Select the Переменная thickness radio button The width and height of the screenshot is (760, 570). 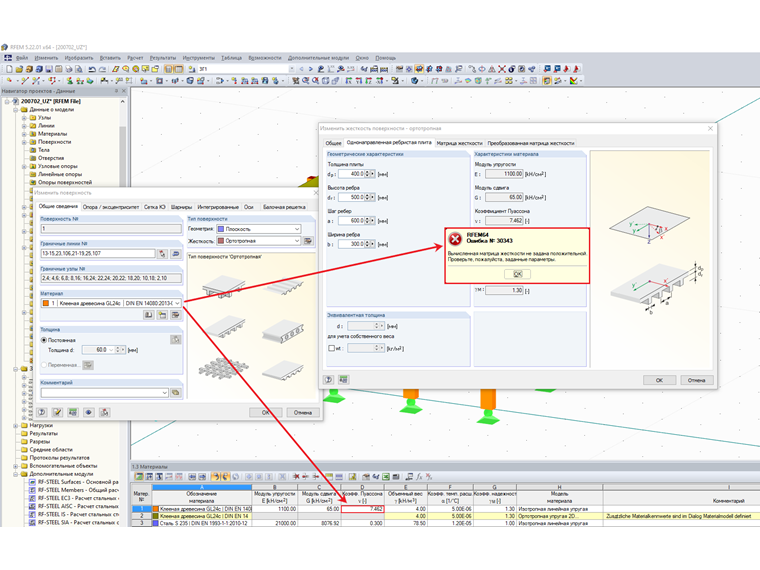click(44, 365)
